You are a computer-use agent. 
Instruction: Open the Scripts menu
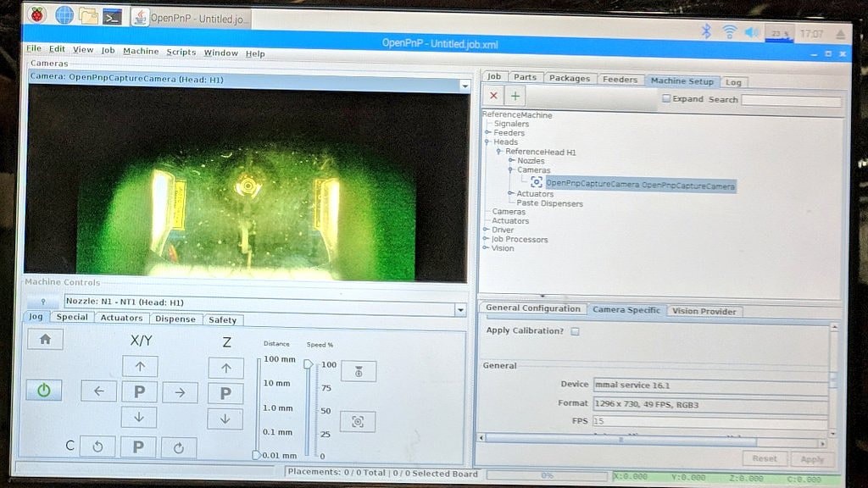coord(181,52)
